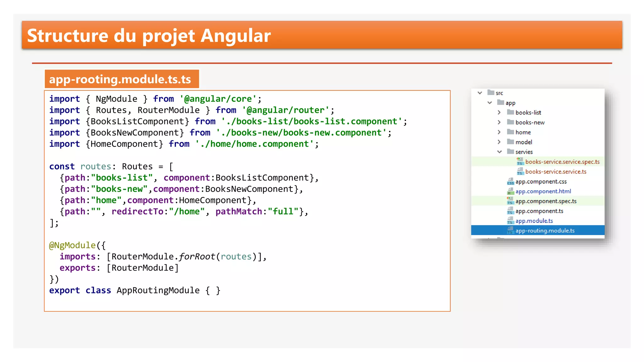
Task: Select the servies folder label
Action: pyautogui.click(x=524, y=152)
